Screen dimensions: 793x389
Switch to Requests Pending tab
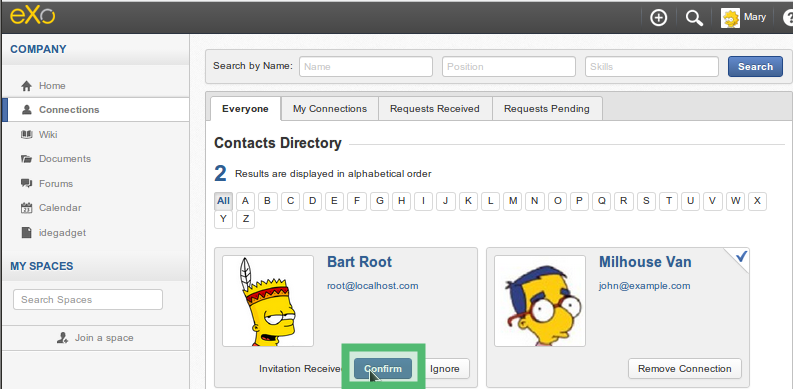pos(547,109)
